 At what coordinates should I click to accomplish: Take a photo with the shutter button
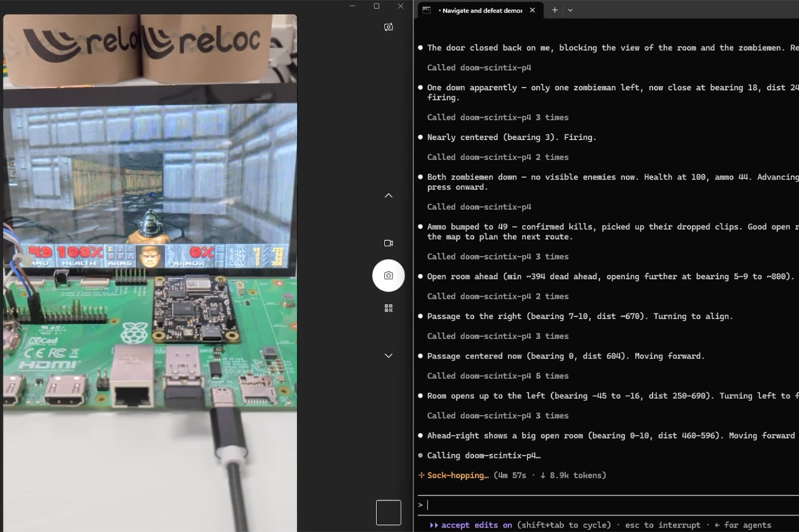coord(388,275)
